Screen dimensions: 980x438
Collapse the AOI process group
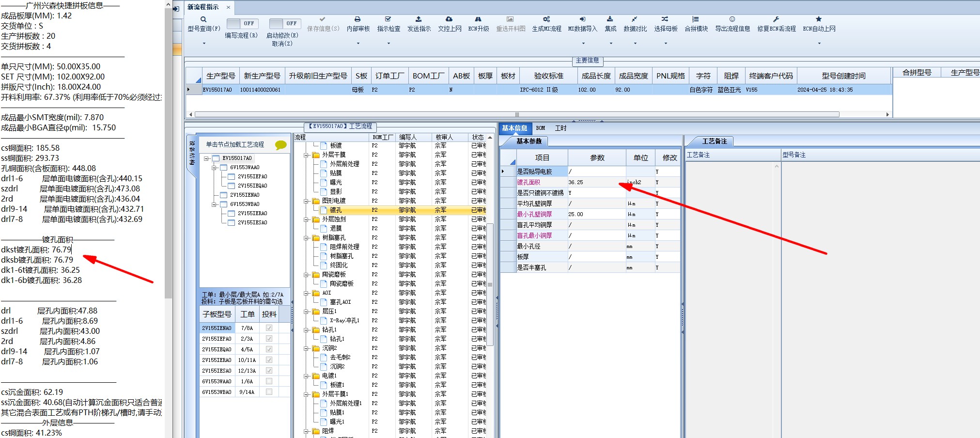click(306, 294)
